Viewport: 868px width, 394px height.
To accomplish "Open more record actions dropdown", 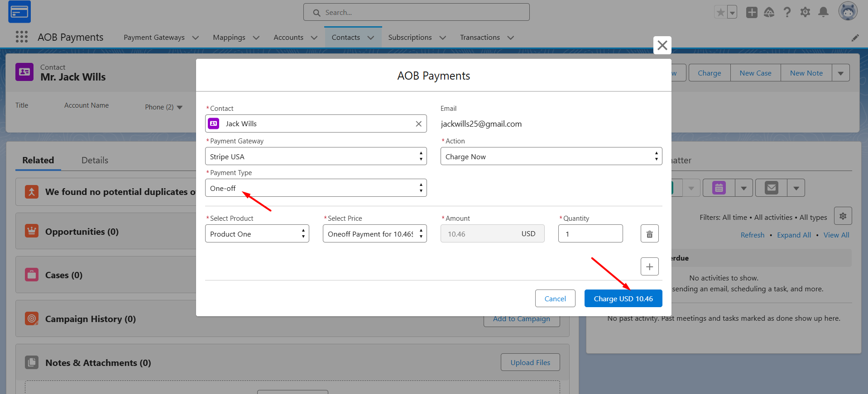I will pyautogui.click(x=841, y=73).
